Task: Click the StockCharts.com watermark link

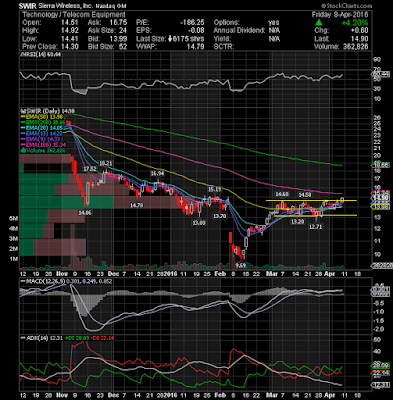Action: click(x=346, y=6)
